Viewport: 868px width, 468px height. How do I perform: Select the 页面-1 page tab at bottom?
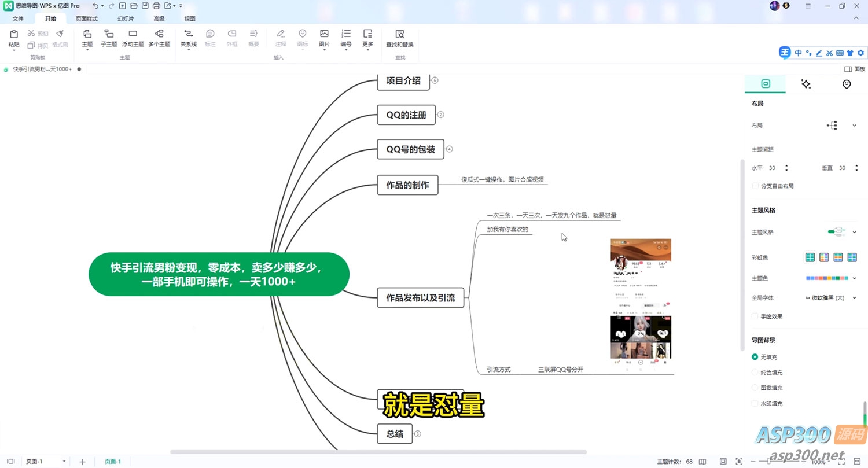click(x=113, y=462)
